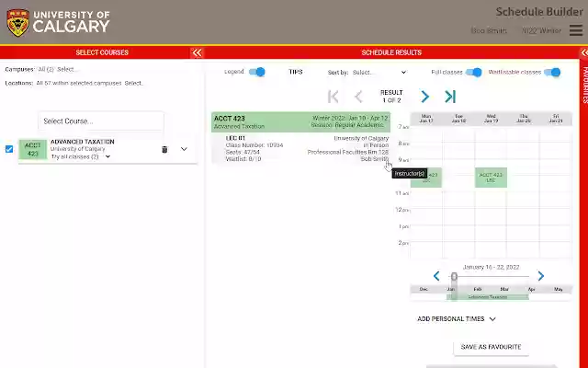Click the Schedule Builder title
This screenshot has width=588, height=368.
tap(539, 12)
